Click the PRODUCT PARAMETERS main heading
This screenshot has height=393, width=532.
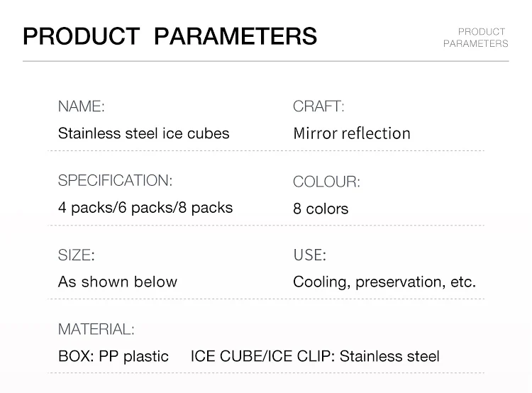coord(170,36)
